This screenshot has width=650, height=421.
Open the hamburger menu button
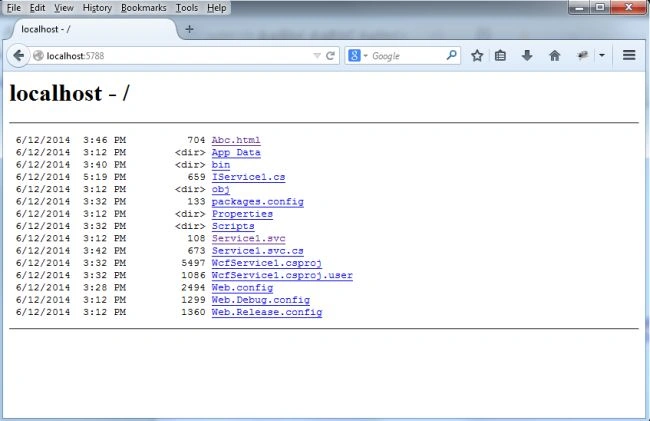[629, 56]
